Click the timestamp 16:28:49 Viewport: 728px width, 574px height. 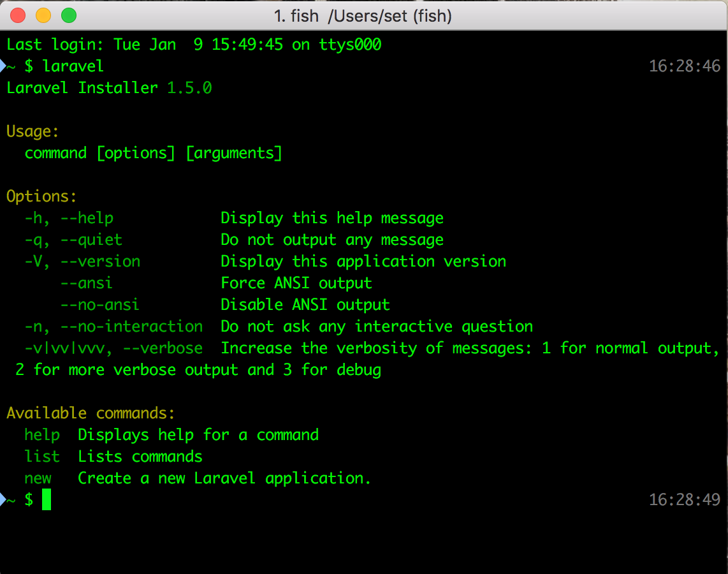[685, 500]
